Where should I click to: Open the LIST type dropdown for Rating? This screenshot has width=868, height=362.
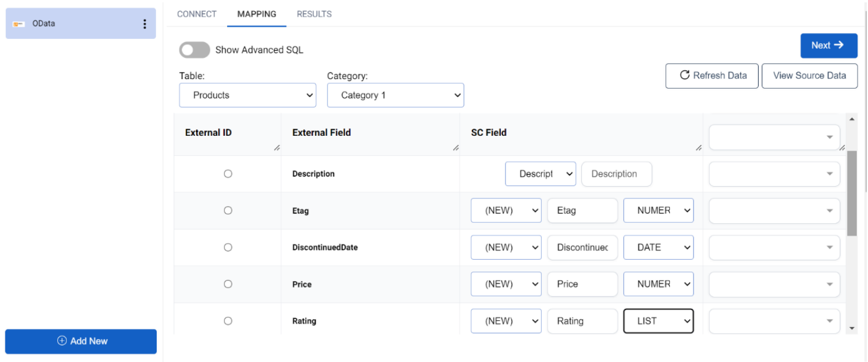click(x=658, y=321)
